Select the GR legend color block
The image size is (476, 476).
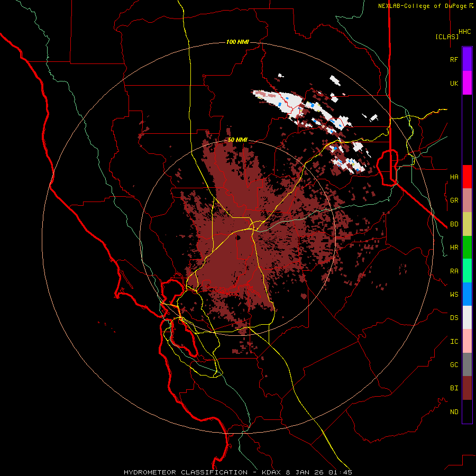pos(467,200)
